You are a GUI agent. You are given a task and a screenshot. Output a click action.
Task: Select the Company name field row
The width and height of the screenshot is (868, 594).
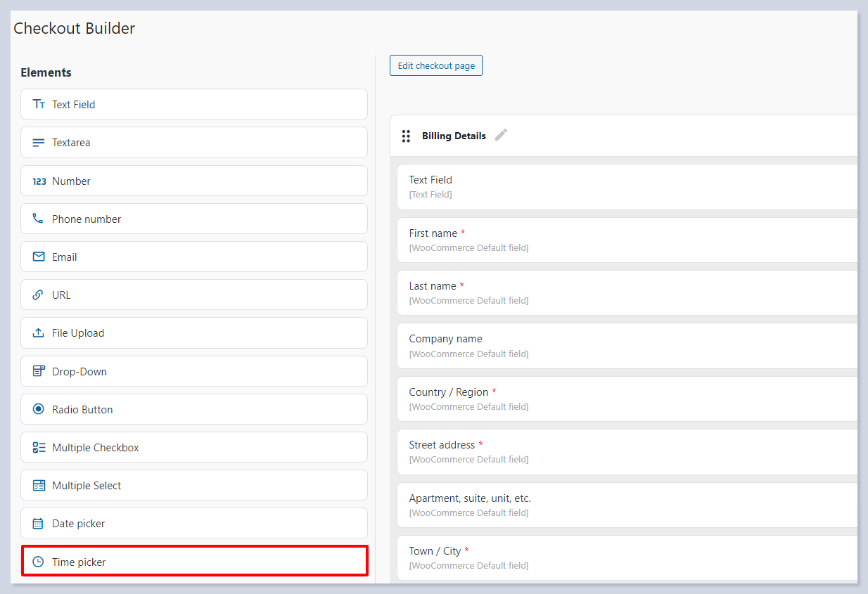[x=626, y=346]
